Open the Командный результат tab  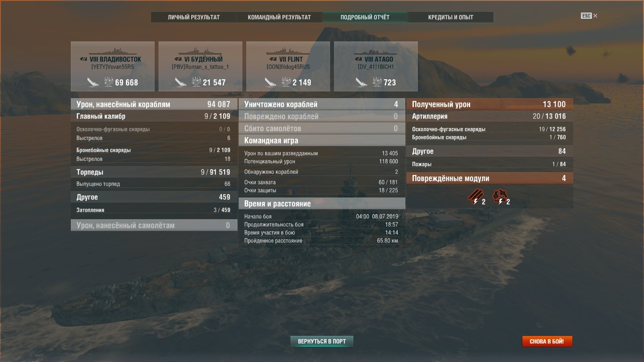[x=279, y=17]
